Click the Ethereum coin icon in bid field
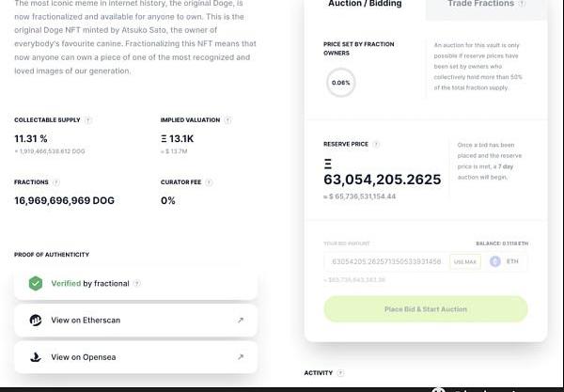This screenshot has height=392, width=564. tap(494, 261)
